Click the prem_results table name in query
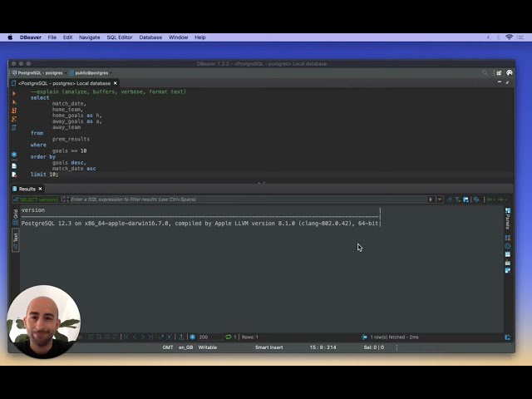 [x=71, y=139]
